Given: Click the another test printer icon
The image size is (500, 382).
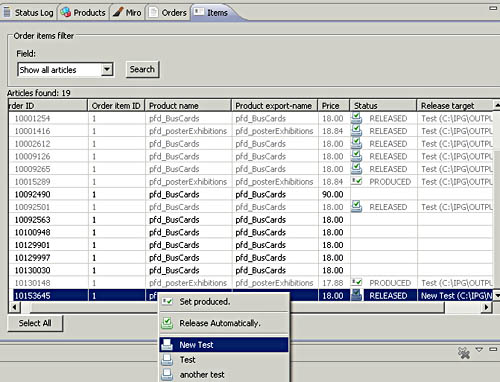Looking at the screenshot, I should tap(167, 374).
